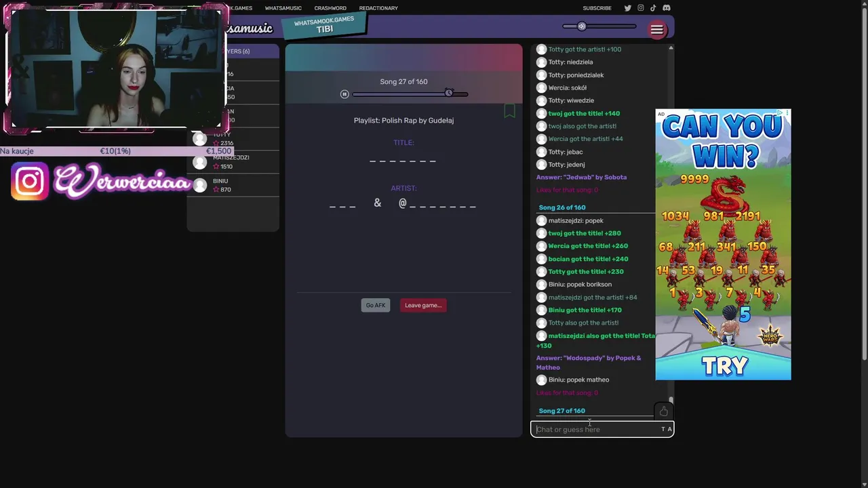Screen dimensions: 868x488
Task: Click Biniu's avatar in players list
Action: pos(199,185)
